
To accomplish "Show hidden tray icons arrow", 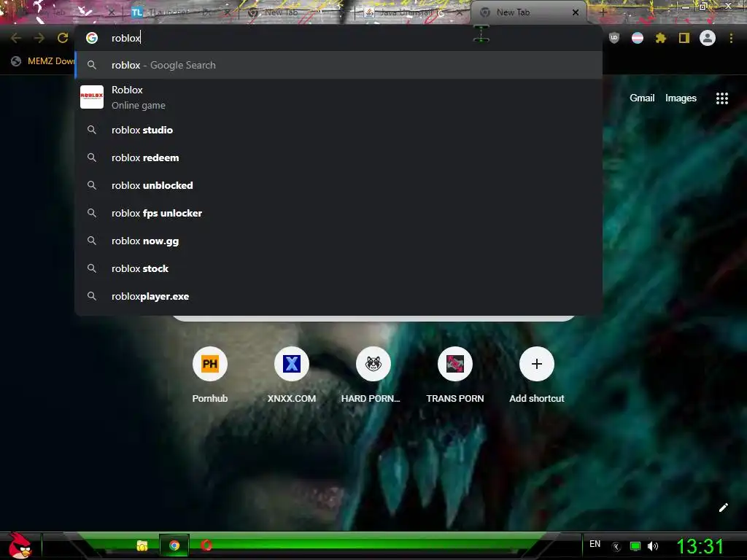I will (616, 546).
